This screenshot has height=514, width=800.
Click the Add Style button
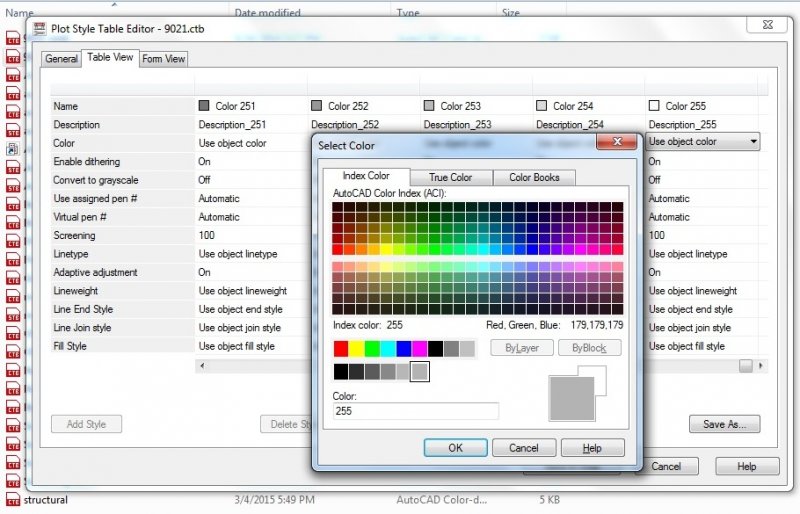click(86, 424)
